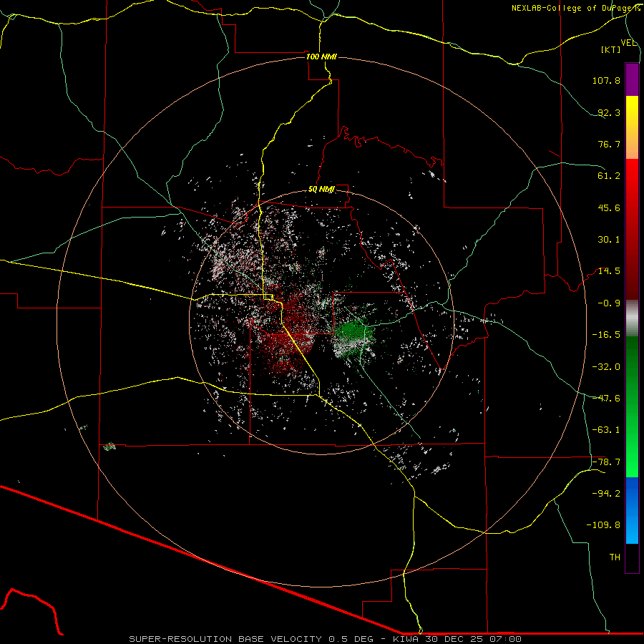Click the -109.8 velocity legend value
Screen dimensions: 644x644
(604, 525)
